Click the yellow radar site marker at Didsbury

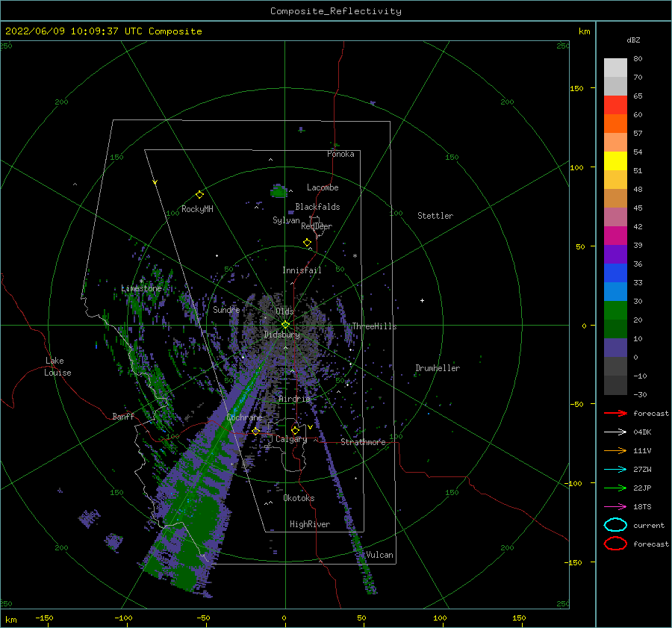pyautogui.click(x=285, y=325)
